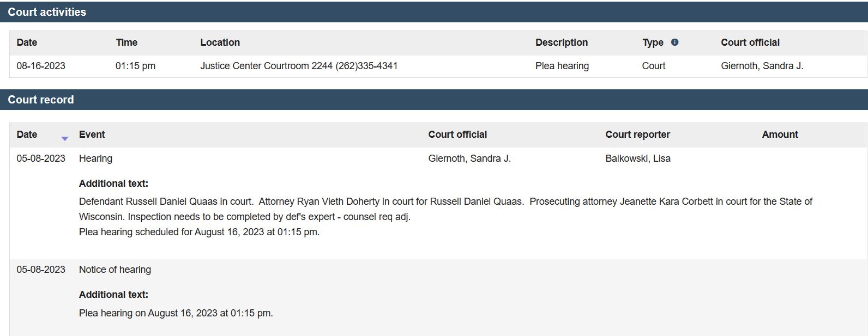This screenshot has width=868, height=336.
Task: Select the Type column header
Action: tap(653, 42)
